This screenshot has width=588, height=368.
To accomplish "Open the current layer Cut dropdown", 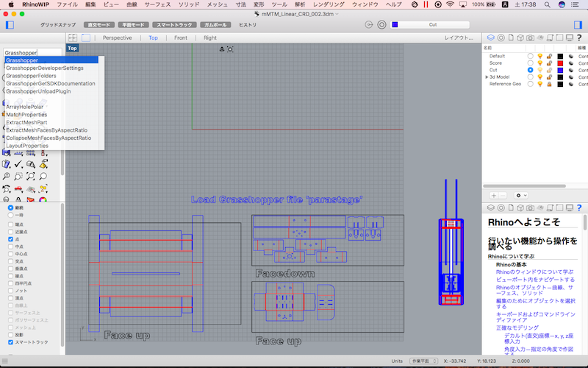I will (x=430, y=25).
